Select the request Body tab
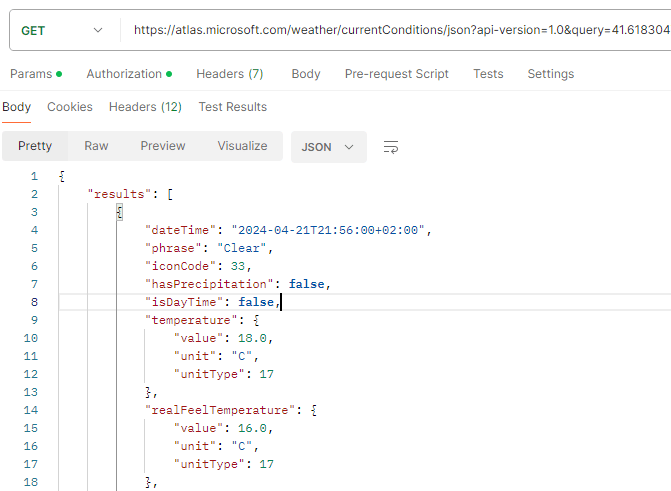This screenshot has width=671, height=491. pos(306,74)
